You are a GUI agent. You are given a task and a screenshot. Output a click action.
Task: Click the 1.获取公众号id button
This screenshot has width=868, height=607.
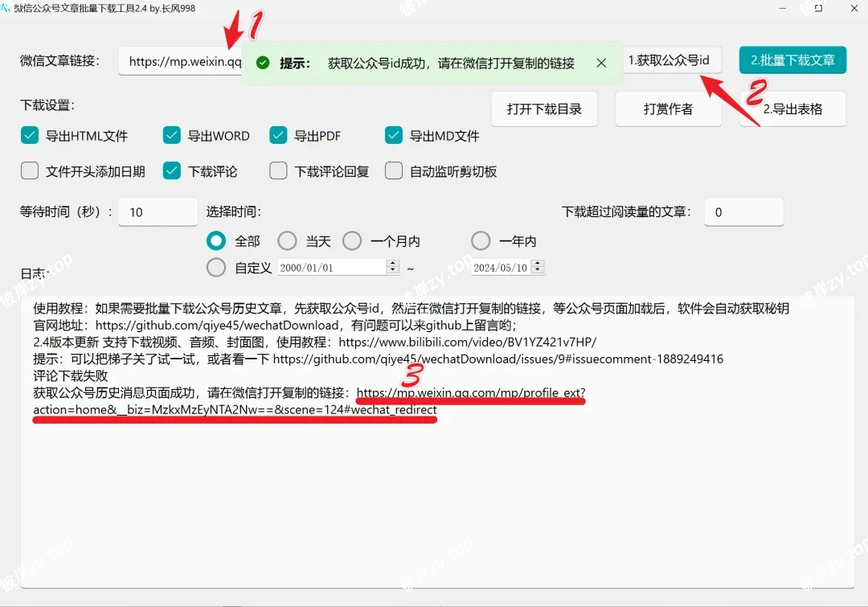674,59
